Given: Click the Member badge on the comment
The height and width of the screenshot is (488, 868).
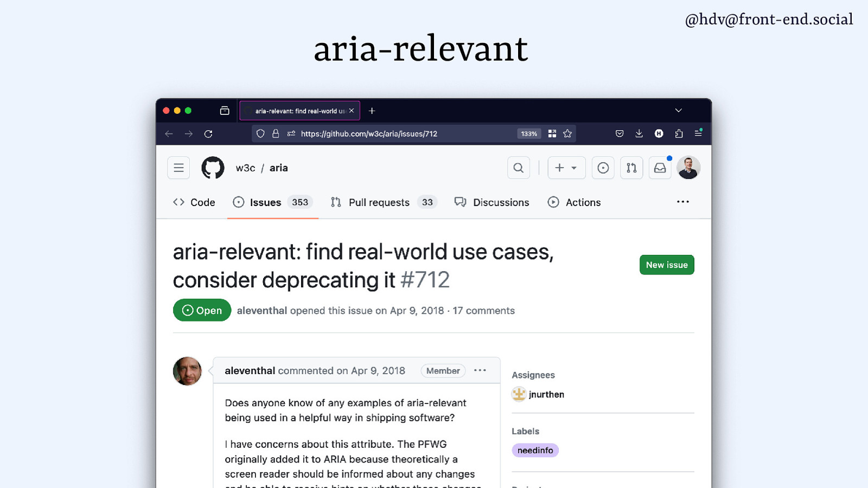Looking at the screenshot, I should [x=443, y=371].
